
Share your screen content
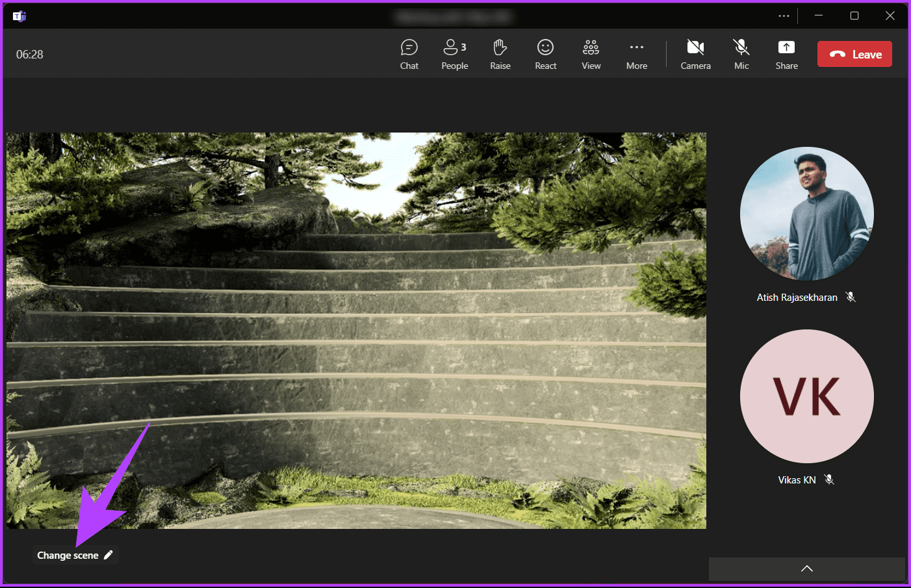[x=787, y=55]
